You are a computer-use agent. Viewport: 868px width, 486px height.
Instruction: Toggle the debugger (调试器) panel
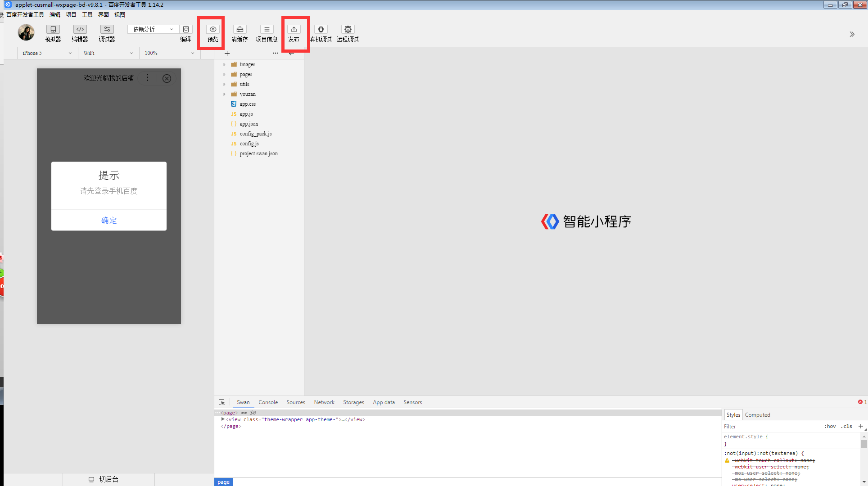tap(107, 30)
